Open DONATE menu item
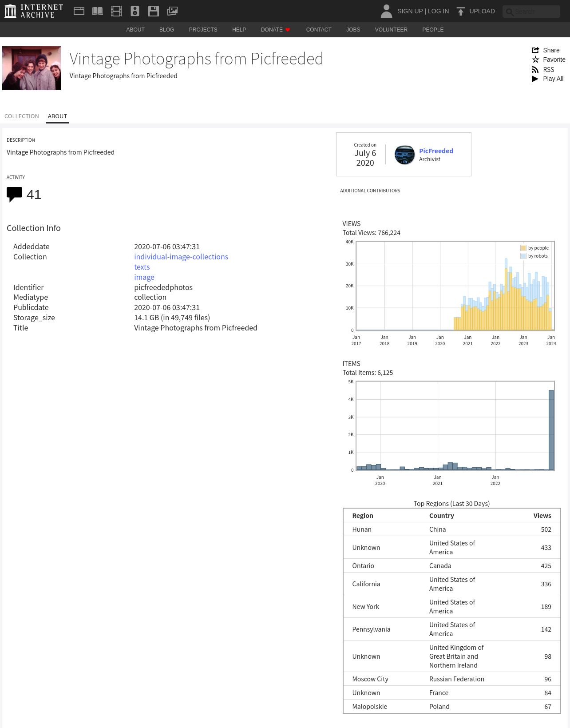The width and height of the screenshot is (570, 728). (x=275, y=30)
